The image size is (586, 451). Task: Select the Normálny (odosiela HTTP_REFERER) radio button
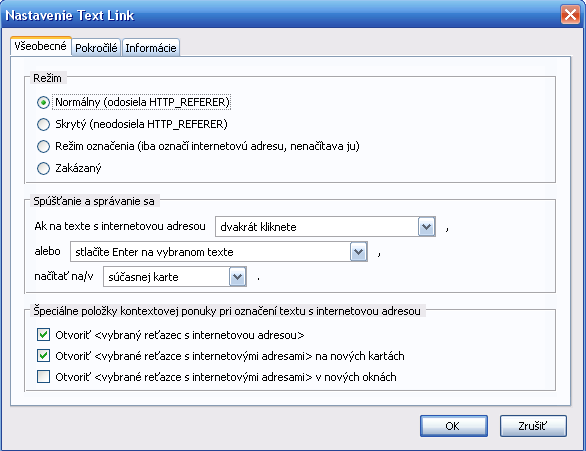point(43,102)
